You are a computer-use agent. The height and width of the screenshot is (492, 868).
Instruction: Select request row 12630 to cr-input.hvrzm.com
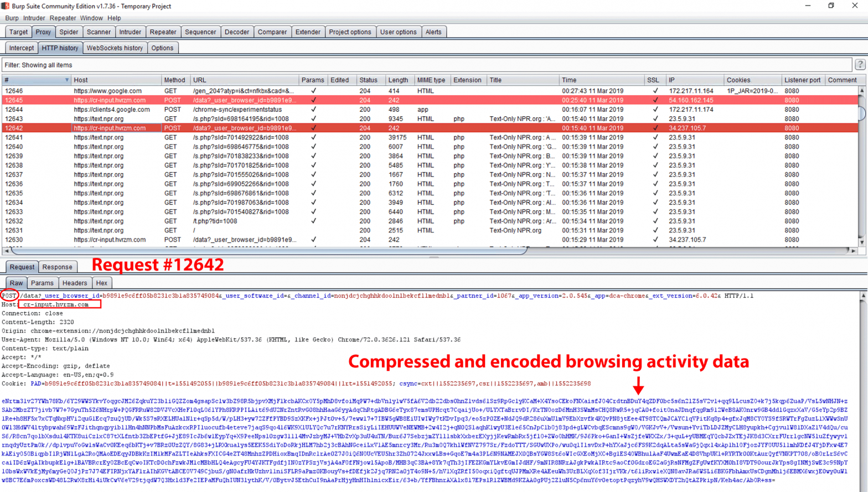point(430,240)
